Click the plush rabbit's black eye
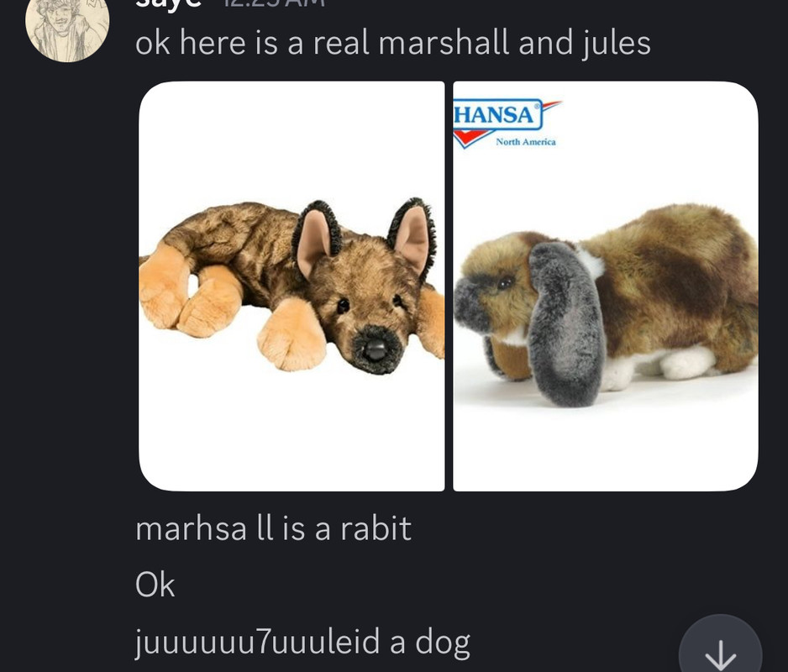 tap(505, 283)
